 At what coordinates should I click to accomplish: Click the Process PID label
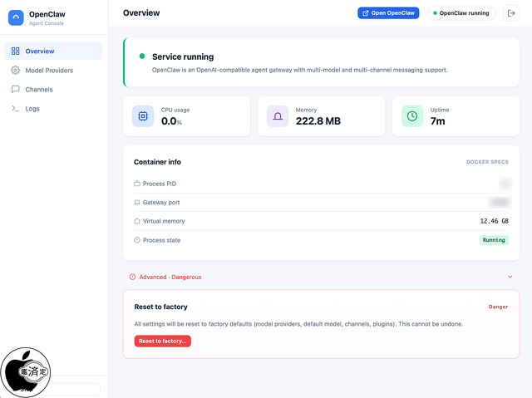pyautogui.click(x=160, y=184)
